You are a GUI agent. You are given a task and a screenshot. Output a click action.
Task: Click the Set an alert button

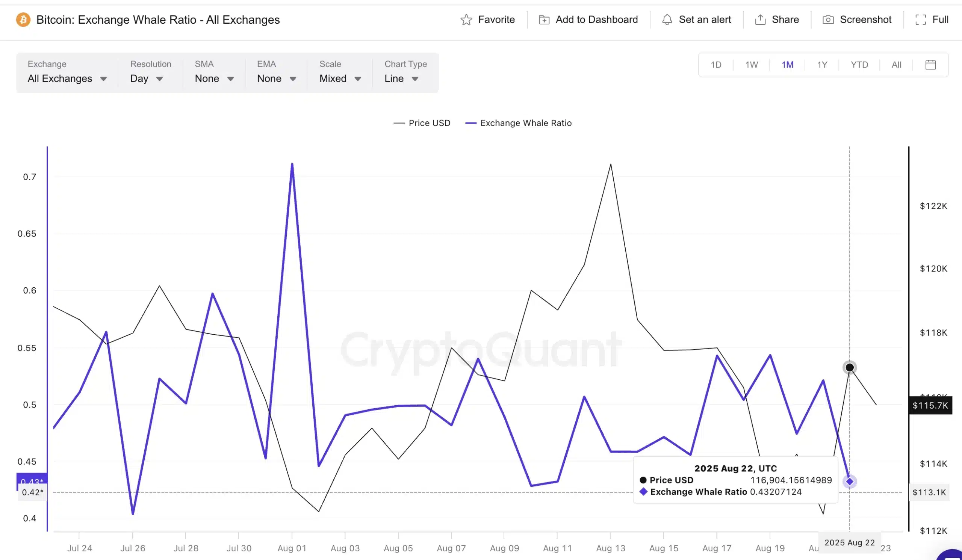pyautogui.click(x=705, y=20)
